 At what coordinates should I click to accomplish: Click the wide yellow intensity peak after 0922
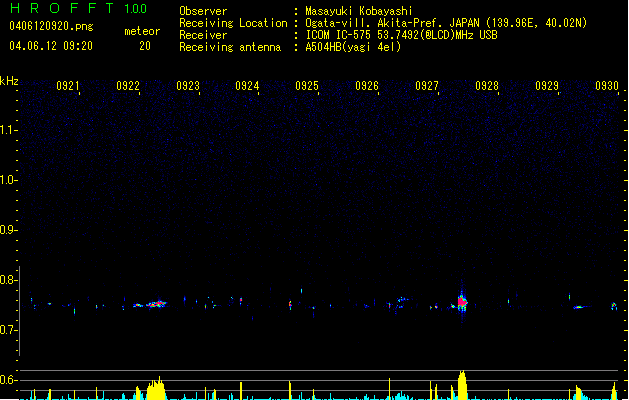(156, 388)
